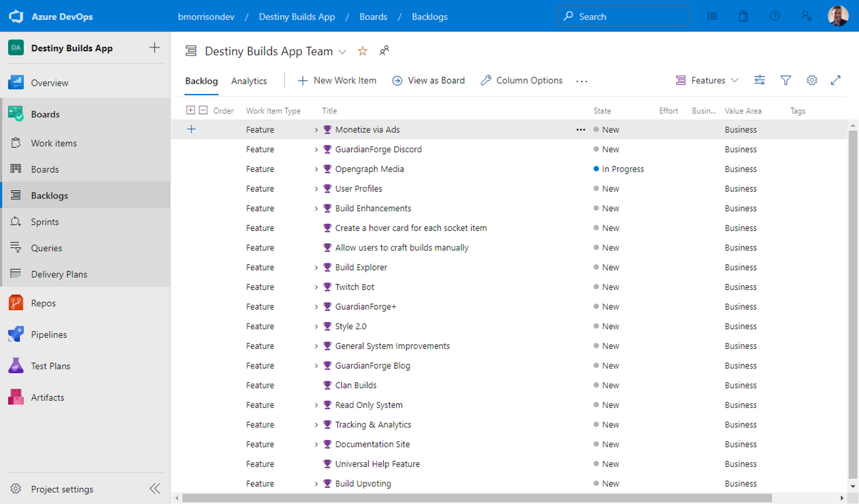859x504 pixels.
Task: Enter full screen mode with expand icon
Action: pos(836,80)
